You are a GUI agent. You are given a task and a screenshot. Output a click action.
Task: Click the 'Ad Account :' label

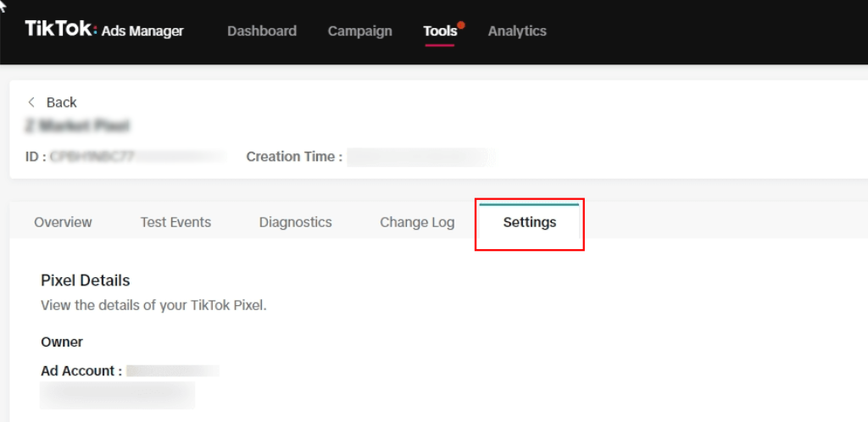tap(81, 370)
